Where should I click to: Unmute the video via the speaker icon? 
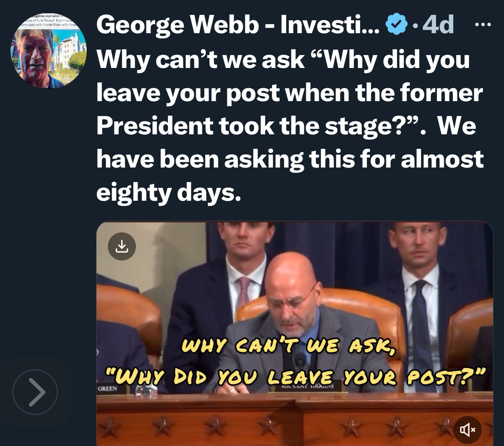pos(468,430)
